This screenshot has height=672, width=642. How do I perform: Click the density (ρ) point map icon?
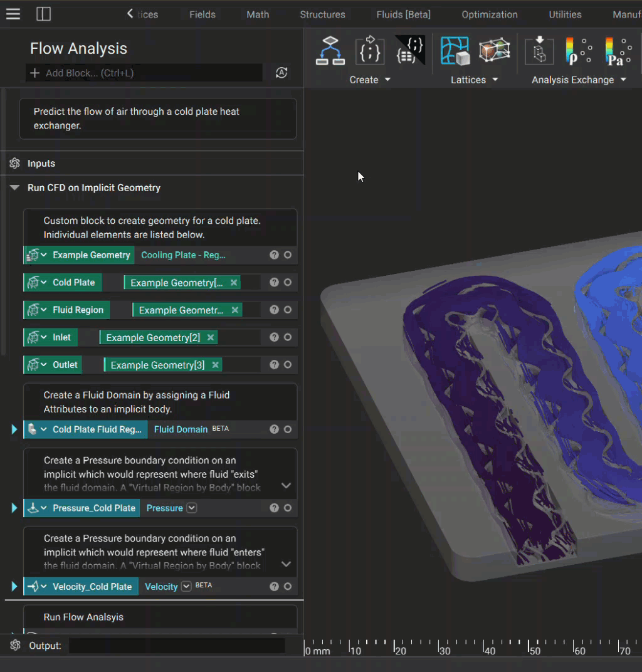578,51
